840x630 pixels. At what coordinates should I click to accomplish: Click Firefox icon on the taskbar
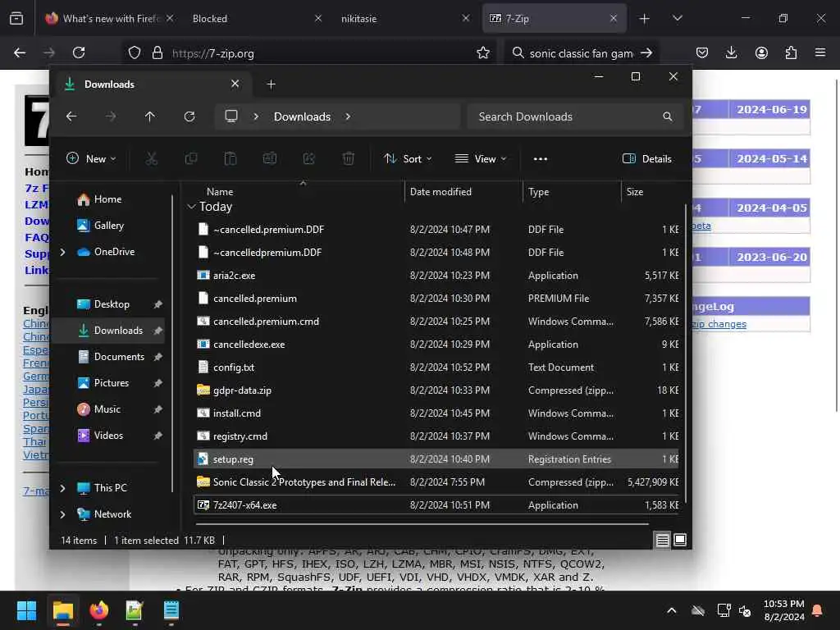(99, 610)
